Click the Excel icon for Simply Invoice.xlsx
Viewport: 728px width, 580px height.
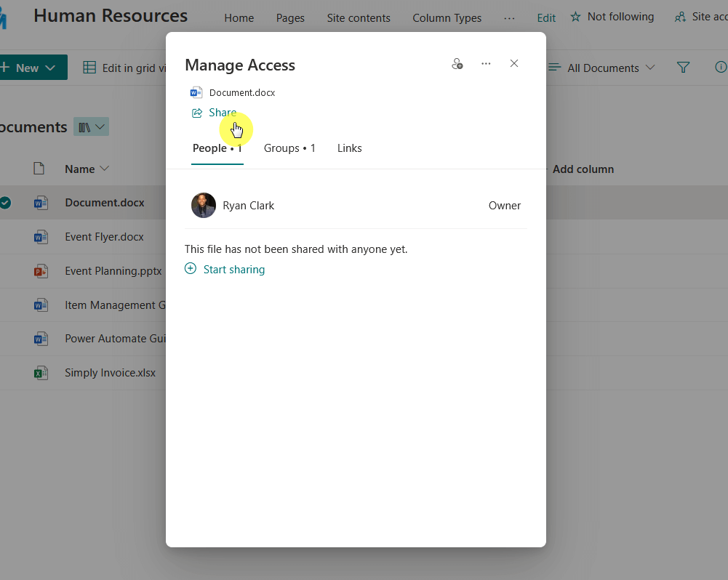click(41, 373)
